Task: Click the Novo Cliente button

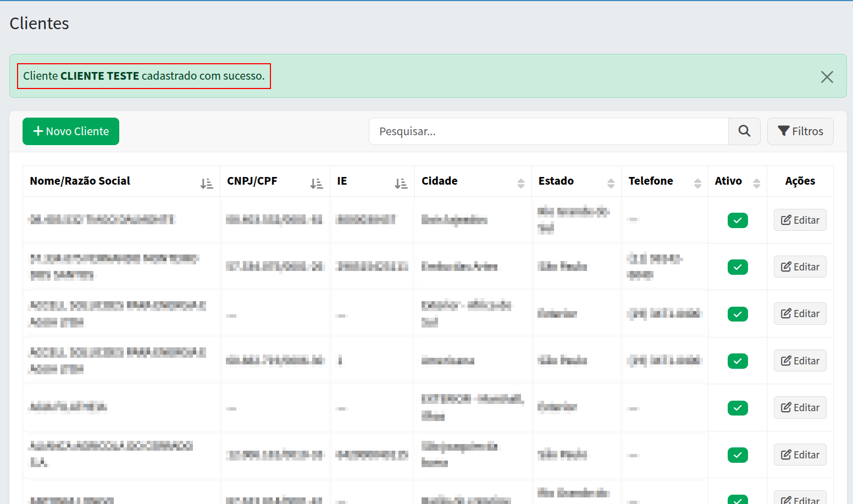Action: [71, 131]
